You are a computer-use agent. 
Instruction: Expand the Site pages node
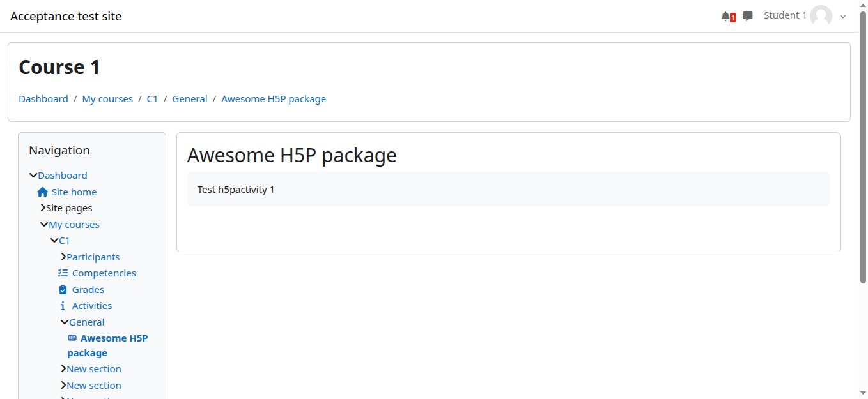[x=43, y=208]
